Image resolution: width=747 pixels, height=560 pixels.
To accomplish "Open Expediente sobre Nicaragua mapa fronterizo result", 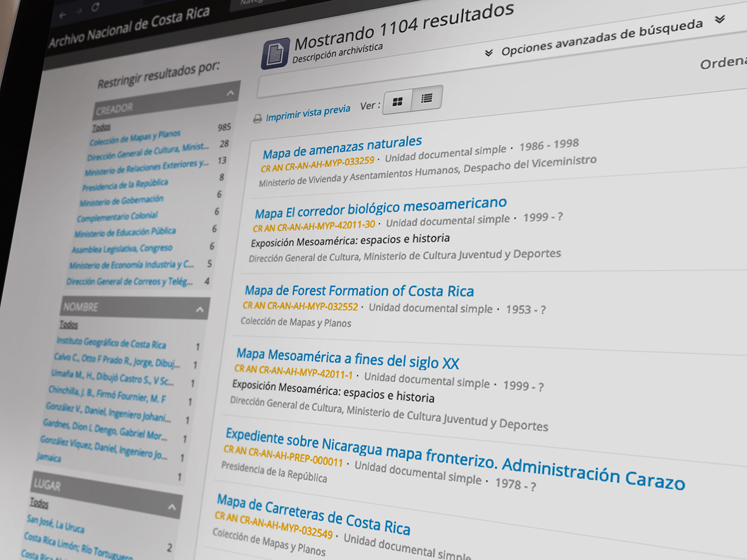I will [455, 458].
